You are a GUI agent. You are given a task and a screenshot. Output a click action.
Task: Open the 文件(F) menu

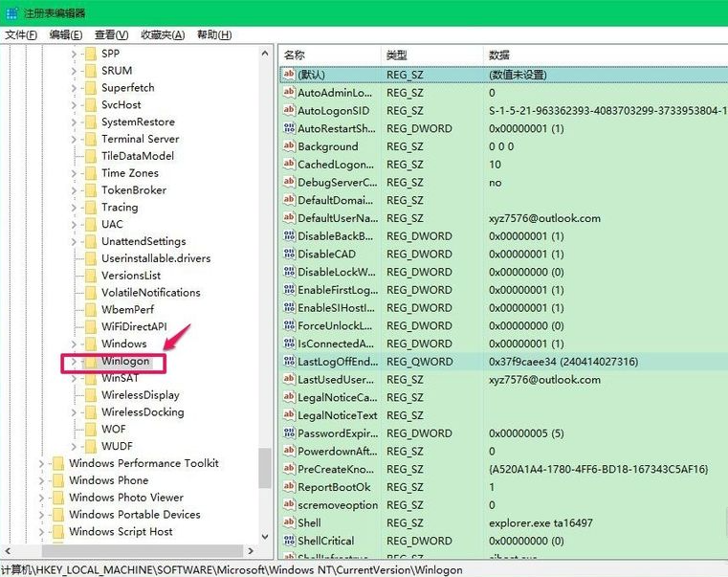pos(21,34)
